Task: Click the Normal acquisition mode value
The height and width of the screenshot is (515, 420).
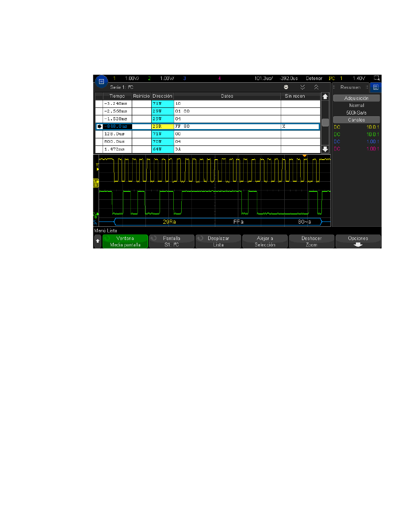Action: (x=357, y=105)
